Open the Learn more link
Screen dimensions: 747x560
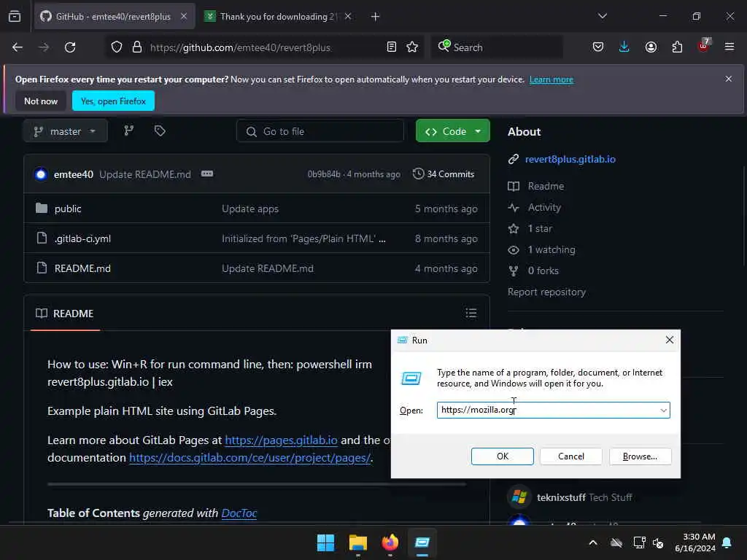(551, 79)
